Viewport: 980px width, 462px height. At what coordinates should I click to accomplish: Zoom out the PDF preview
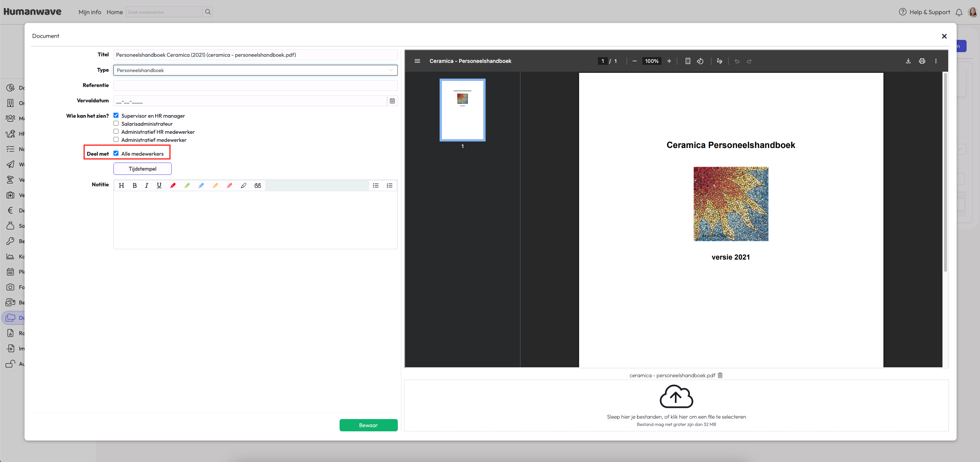click(635, 61)
